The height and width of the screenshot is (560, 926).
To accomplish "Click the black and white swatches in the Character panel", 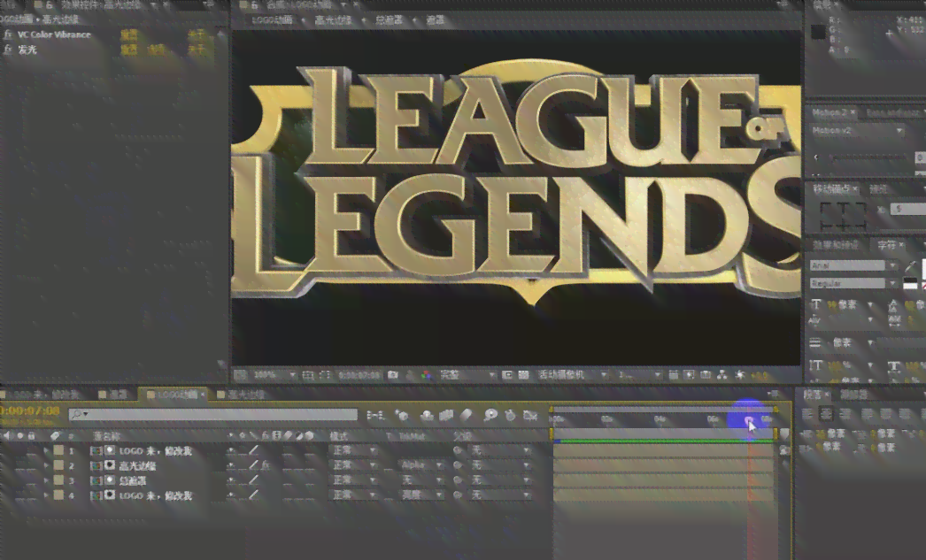I will pyautogui.click(x=911, y=284).
